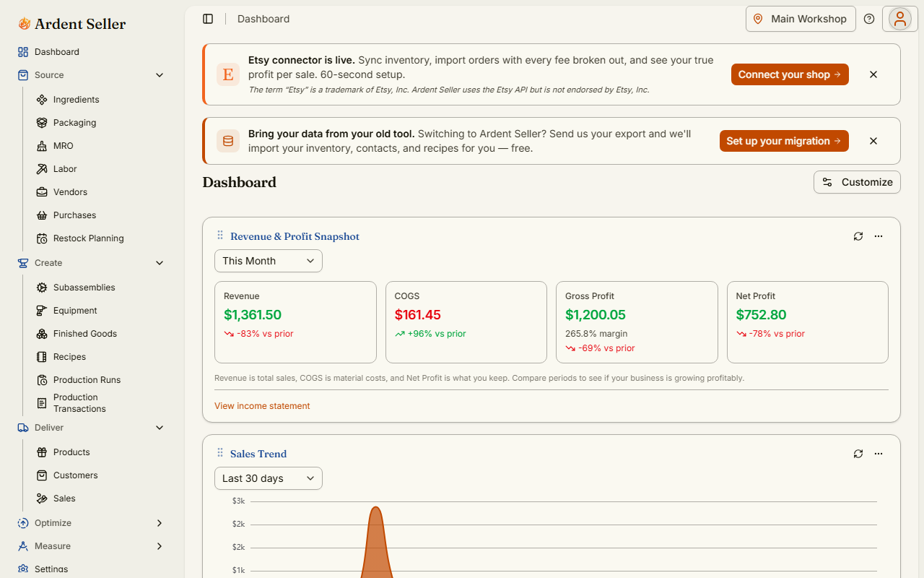Click Set up your migration button
The image size is (924, 578).
click(784, 141)
